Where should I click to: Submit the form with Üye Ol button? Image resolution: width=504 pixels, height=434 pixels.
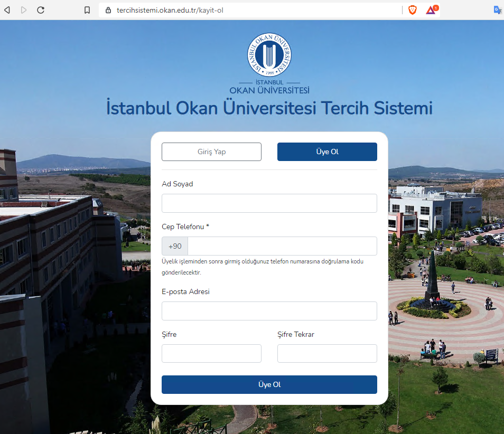tap(269, 384)
